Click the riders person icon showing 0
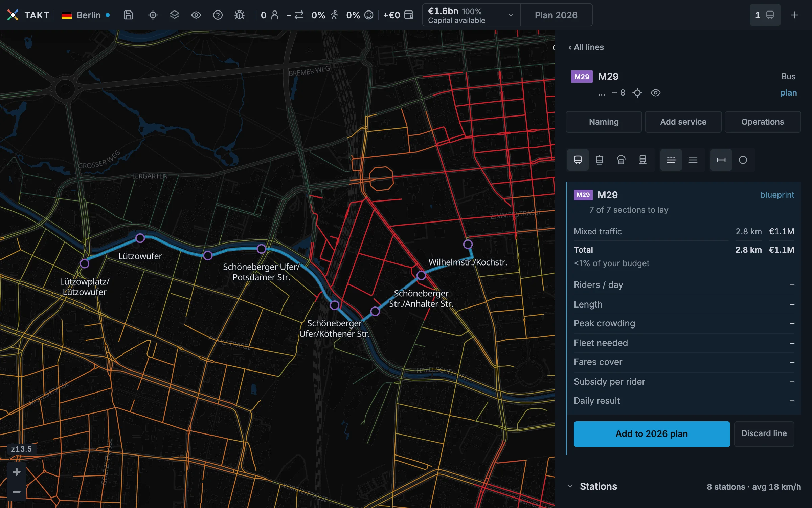Screen dimensions: 812x508 tap(275, 15)
